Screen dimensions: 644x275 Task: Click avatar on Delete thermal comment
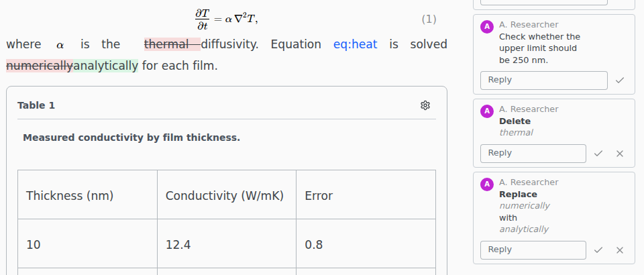click(487, 111)
